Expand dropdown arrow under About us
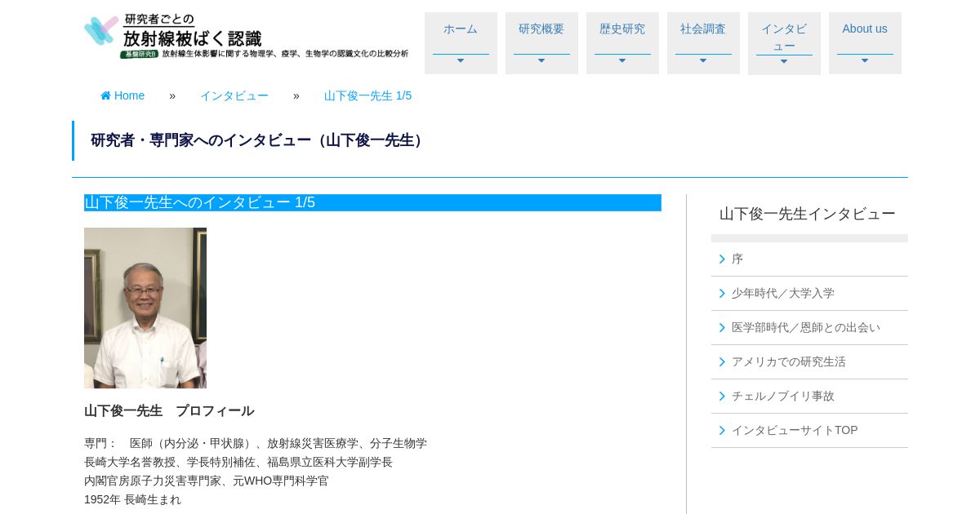Viewport: 980px width, 514px height. (865, 60)
